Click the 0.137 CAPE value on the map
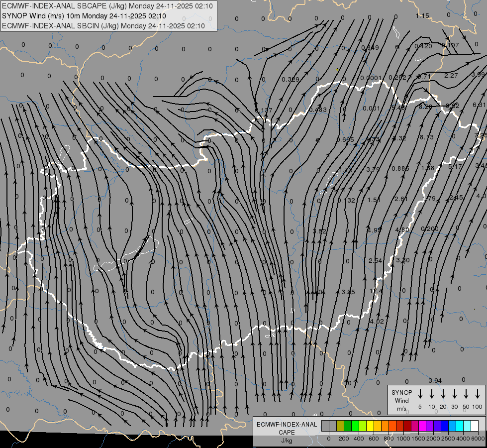 point(263,110)
